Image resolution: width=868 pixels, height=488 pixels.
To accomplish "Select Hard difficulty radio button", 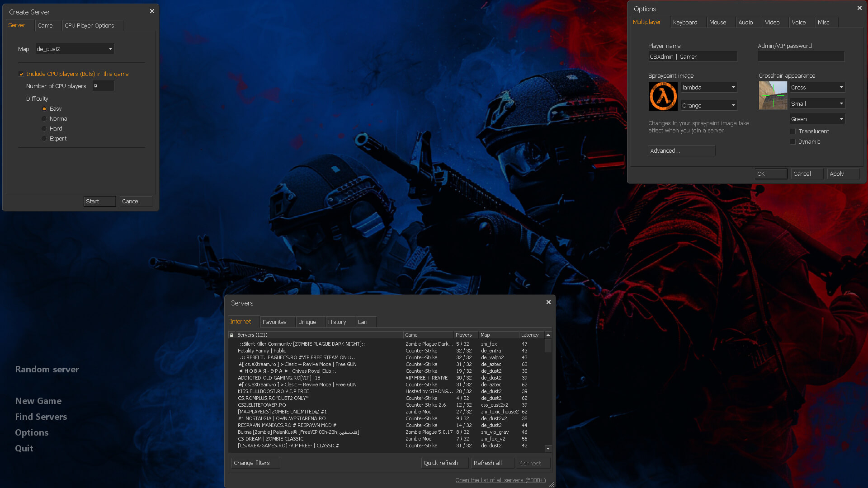I will click(x=44, y=129).
